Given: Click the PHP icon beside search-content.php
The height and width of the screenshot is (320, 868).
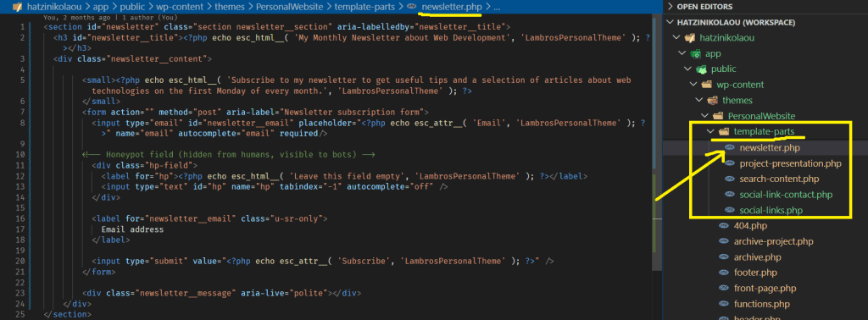Looking at the screenshot, I should tap(730, 179).
